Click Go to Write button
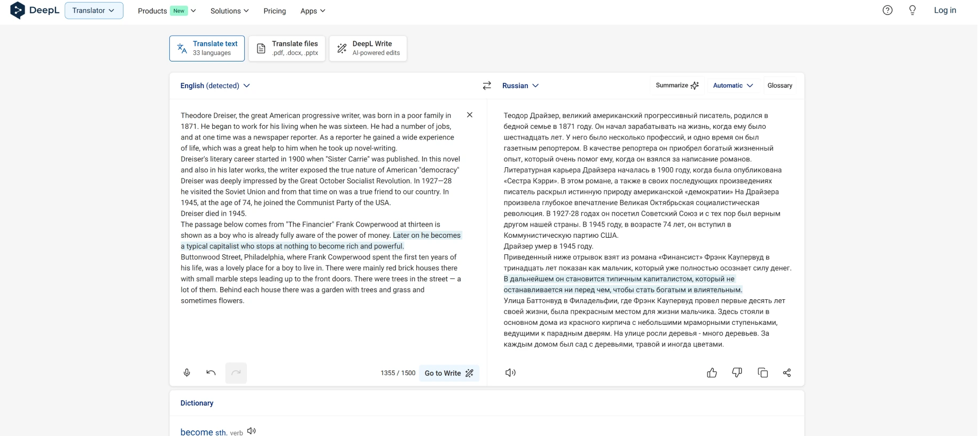Image resolution: width=980 pixels, height=436 pixels. (x=449, y=373)
